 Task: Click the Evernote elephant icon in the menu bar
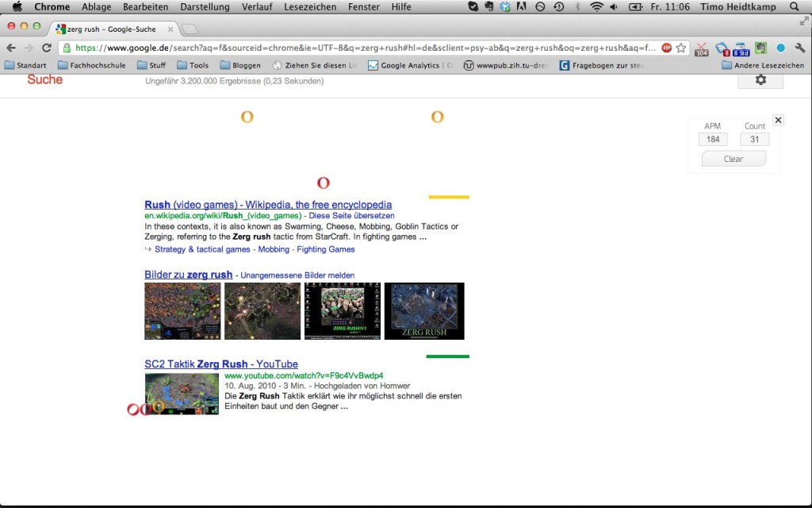[x=488, y=6]
